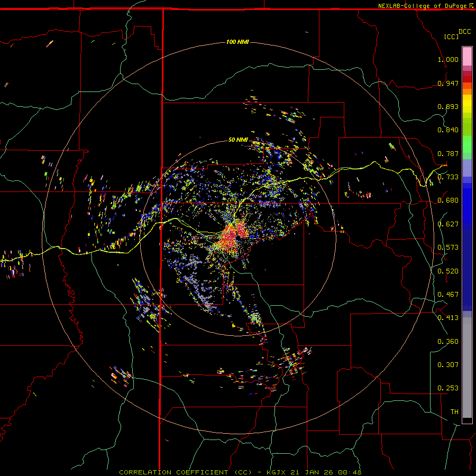
Task: Click the [CC] legend label
Action: pos(451,36)
